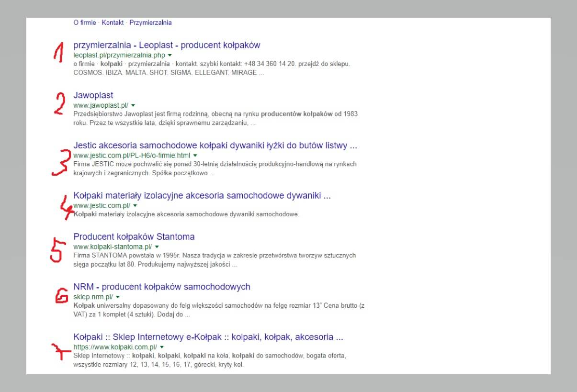Screen dimensions: 577x392
Task: Click arrow next to https://www.kolpaki.com.pl/
Action: point(162,347)
